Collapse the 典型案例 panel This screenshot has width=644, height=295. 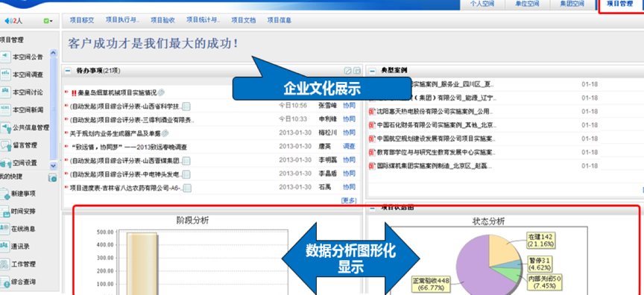pos(373,71)
